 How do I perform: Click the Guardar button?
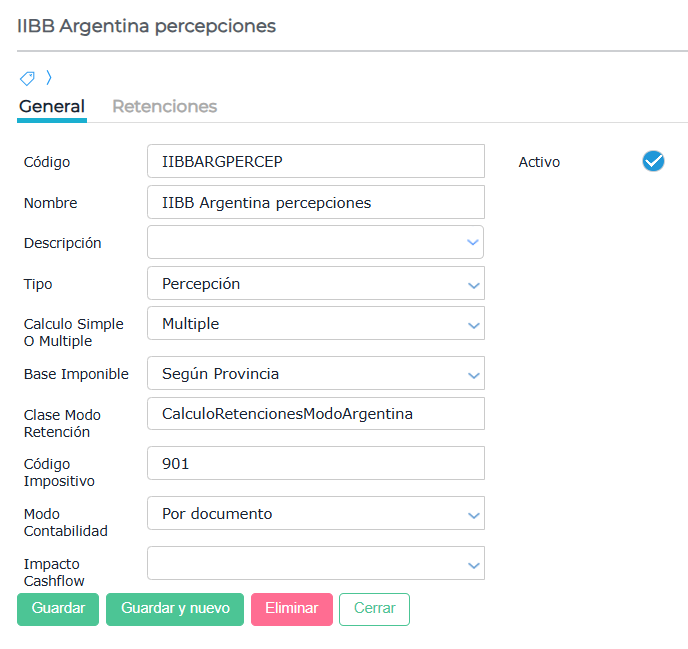pyautogui.click(x=58, y=608)
